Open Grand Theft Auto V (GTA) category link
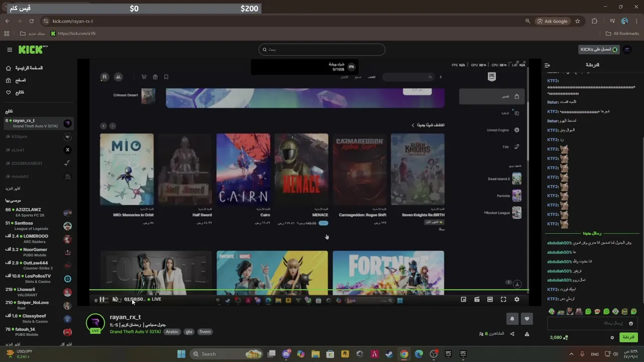 coord(135,332)
